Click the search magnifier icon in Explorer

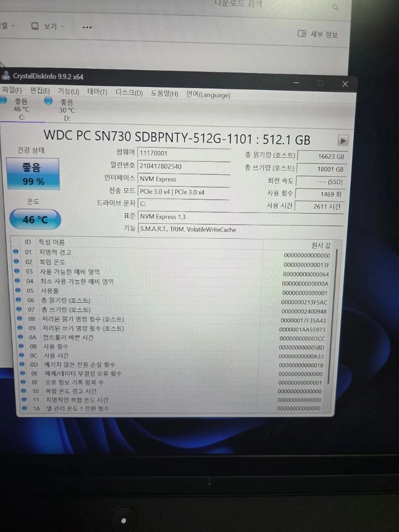pos(335,7)
